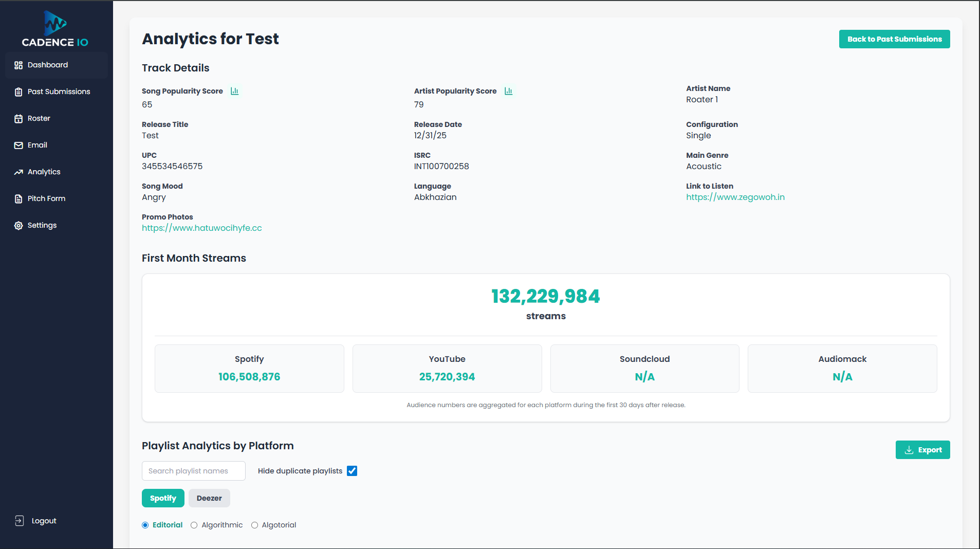Select the Algorithmic radio button
This screenshot has width=980, height=549.
click(x=194, y=525)
